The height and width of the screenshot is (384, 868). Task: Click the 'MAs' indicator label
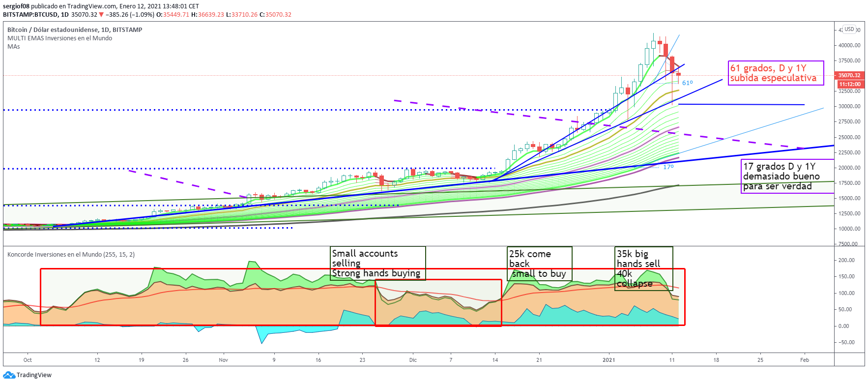pyautogui.click(x=14, y=47)
